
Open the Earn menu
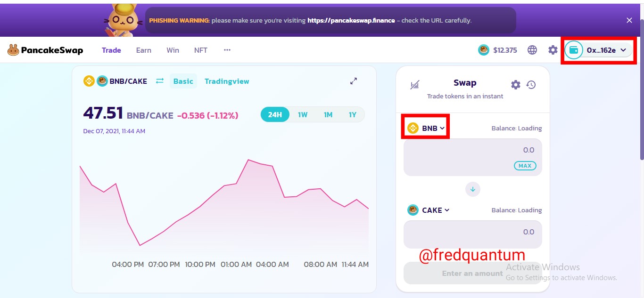click(144, 50)
